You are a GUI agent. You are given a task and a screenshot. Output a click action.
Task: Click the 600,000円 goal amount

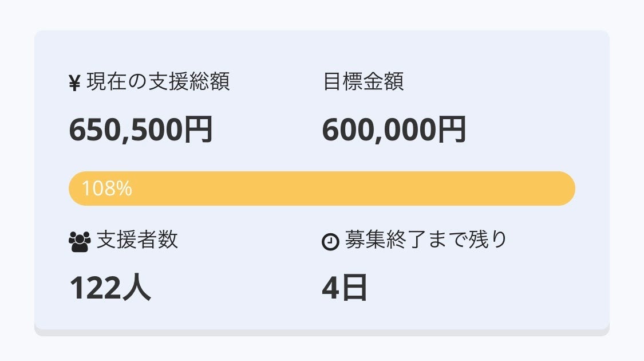pyautogui.click(x=394, y=130)
